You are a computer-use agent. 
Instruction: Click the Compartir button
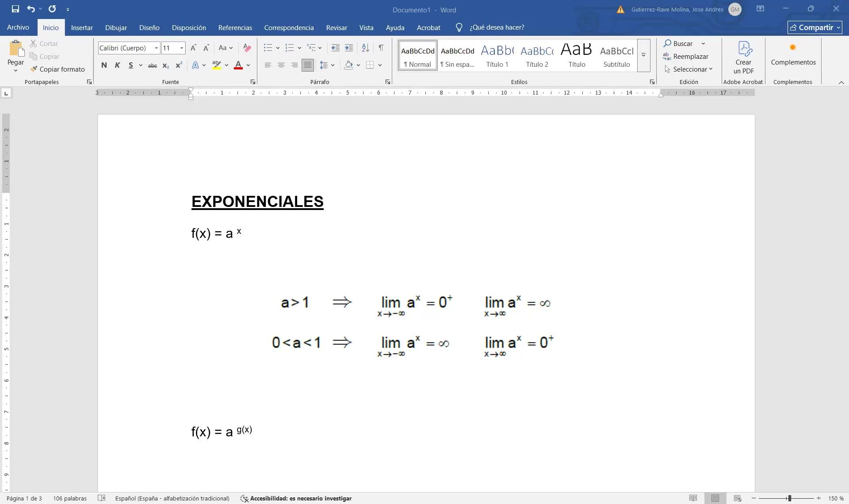[x=815, y=27]
